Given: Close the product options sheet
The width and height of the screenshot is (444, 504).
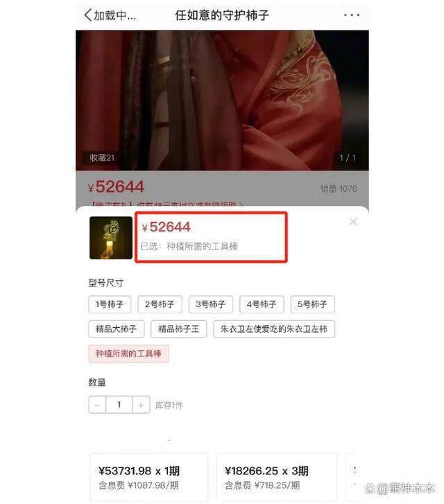Looking at the screenshot, I should (353, 221).
